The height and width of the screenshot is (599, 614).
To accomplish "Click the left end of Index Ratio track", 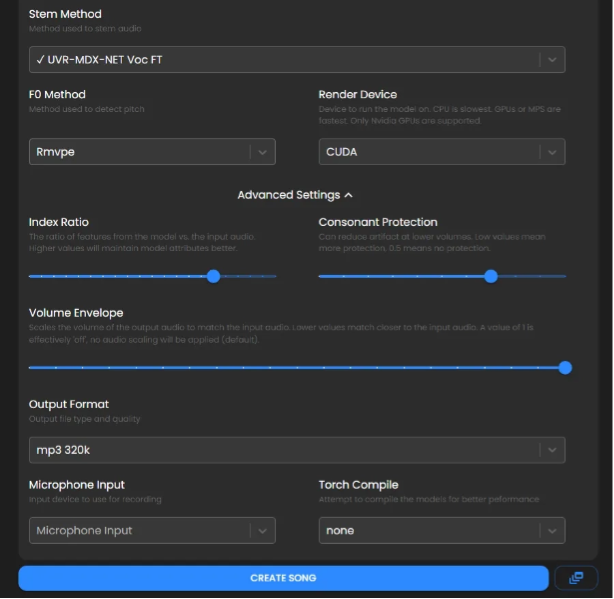I will [32, 276].
